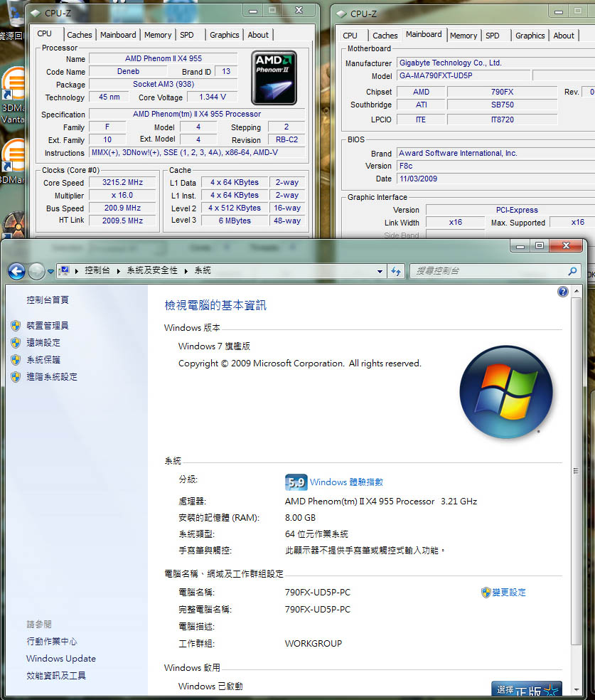Image resolution: width=595 pixels, height=700 pixels.
Task: Open 遠端設定 link
Action: click(43, 343)
